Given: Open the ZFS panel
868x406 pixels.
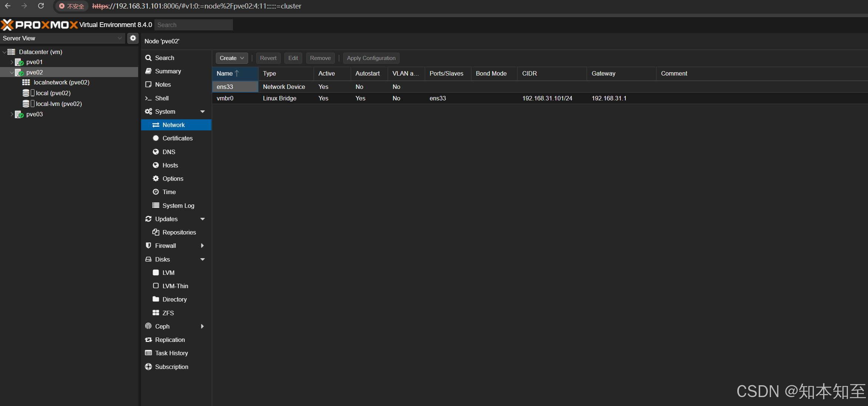Looking at the screenshot, I should point(168,313).
